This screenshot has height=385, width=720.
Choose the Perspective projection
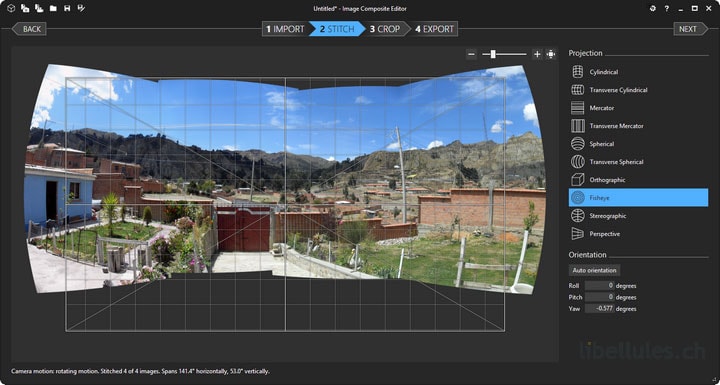click(638, 233)
